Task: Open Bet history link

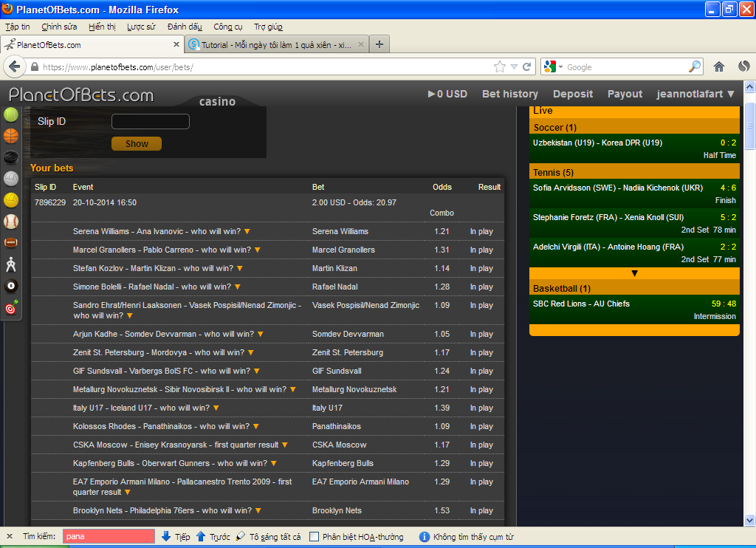Action: [510, 94]
